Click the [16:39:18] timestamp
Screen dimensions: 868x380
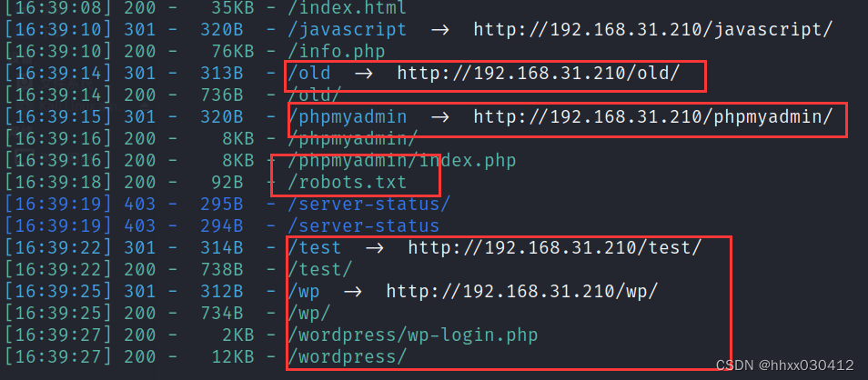[58, 183]
